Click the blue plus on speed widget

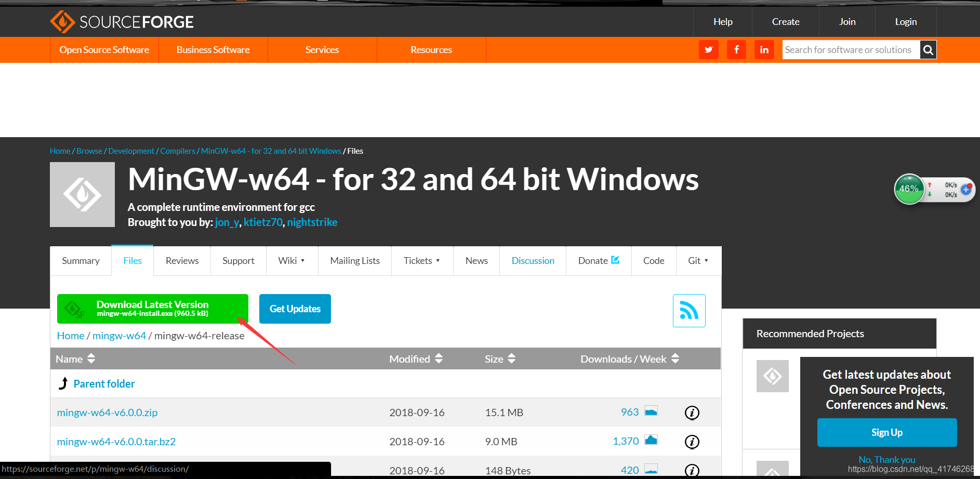point(966,189)
